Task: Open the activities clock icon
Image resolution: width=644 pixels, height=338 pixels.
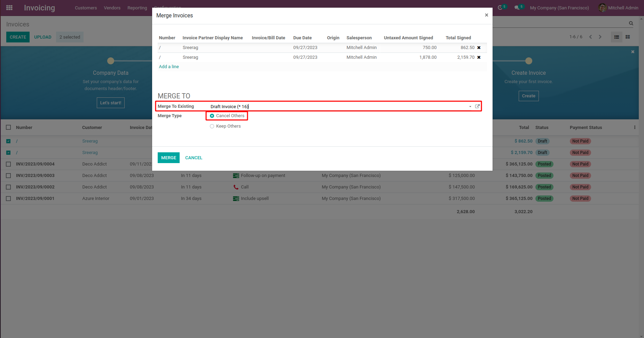Action: point(500,8)
